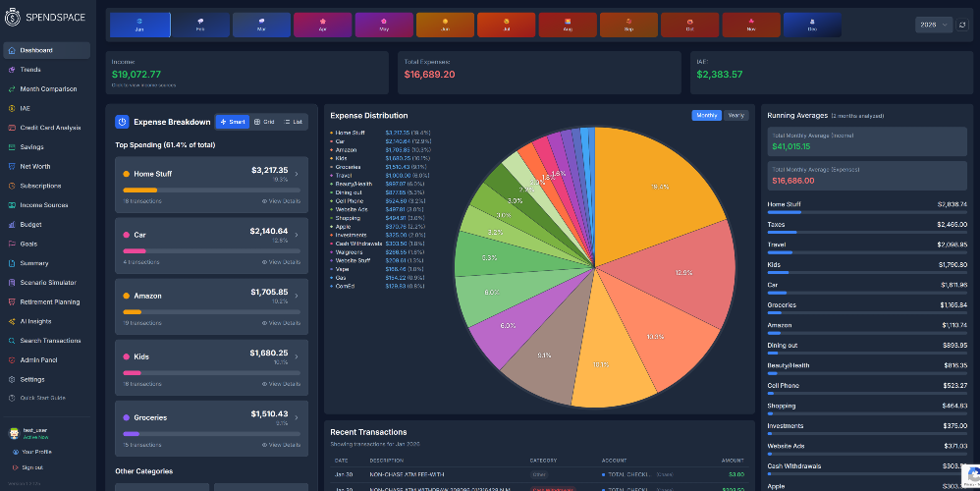Switch Expense Breakdown to List view
Image resolution: width=980 pixels, height=491 pixels.
click(x=294, y=122)
